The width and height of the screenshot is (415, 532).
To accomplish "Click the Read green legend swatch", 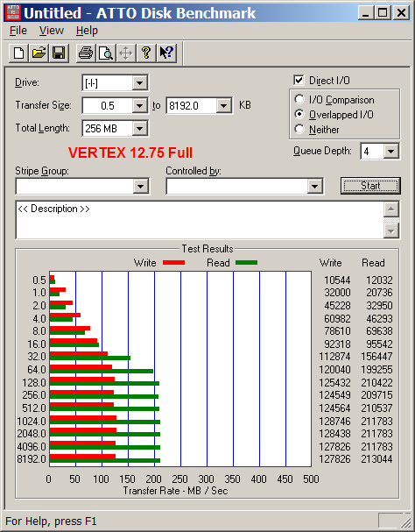I will [247, 262].
